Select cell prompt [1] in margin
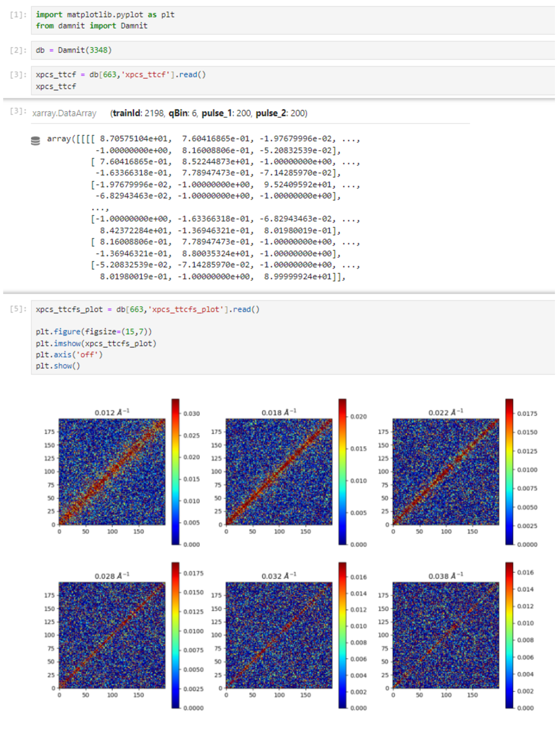 click(x=18, y=15)
